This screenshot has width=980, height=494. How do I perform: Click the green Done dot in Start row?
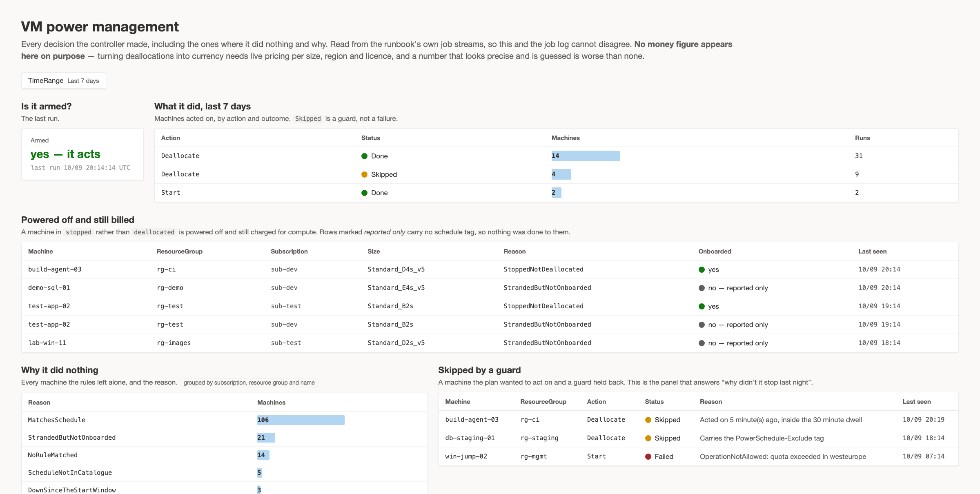[x=365, y=193]
